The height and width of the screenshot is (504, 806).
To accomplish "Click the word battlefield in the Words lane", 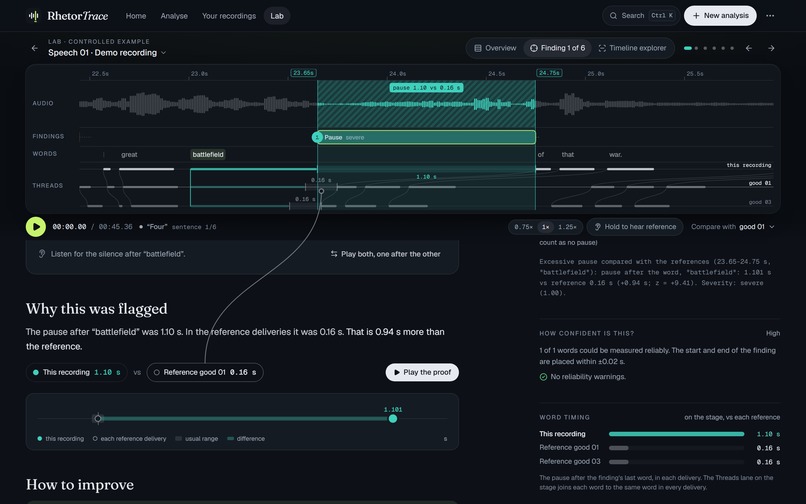I will 208,154.
